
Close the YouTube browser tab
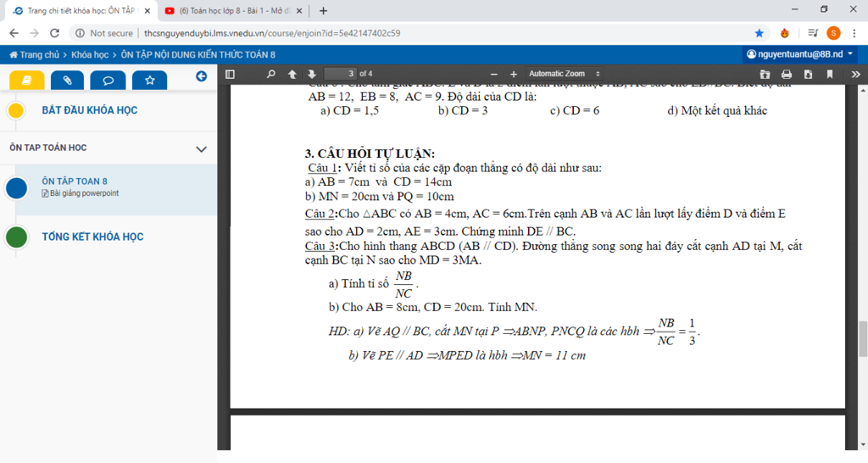click(299, 10)
